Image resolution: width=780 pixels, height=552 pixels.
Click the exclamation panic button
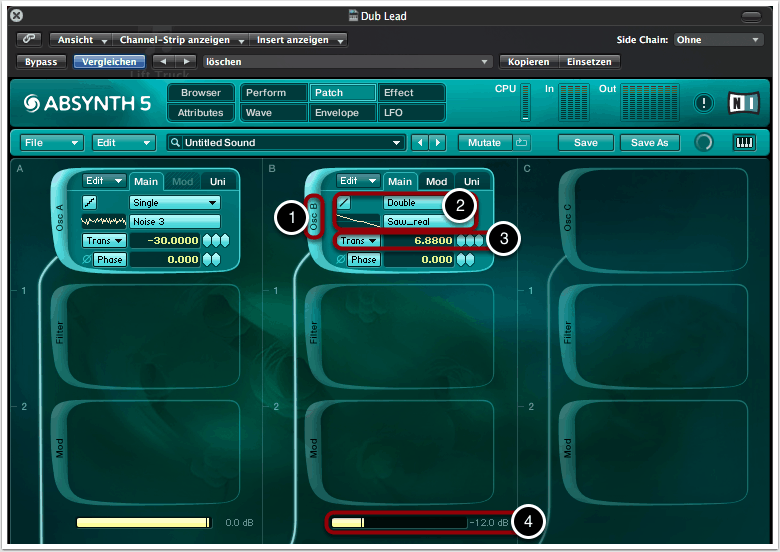pos(705,103)
